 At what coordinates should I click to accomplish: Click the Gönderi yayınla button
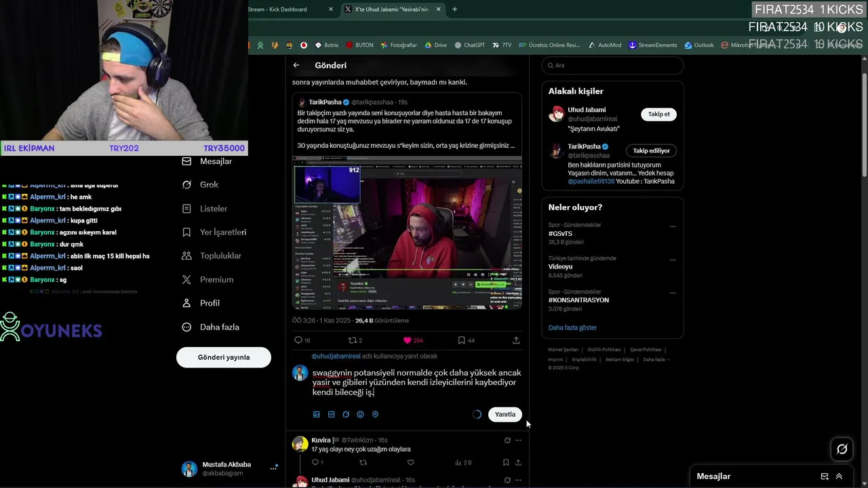click(x=224, y=357)
